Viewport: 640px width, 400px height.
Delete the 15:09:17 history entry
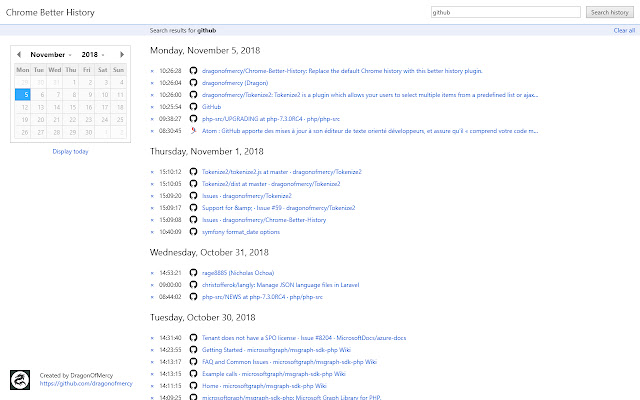(x=152, y=208)
